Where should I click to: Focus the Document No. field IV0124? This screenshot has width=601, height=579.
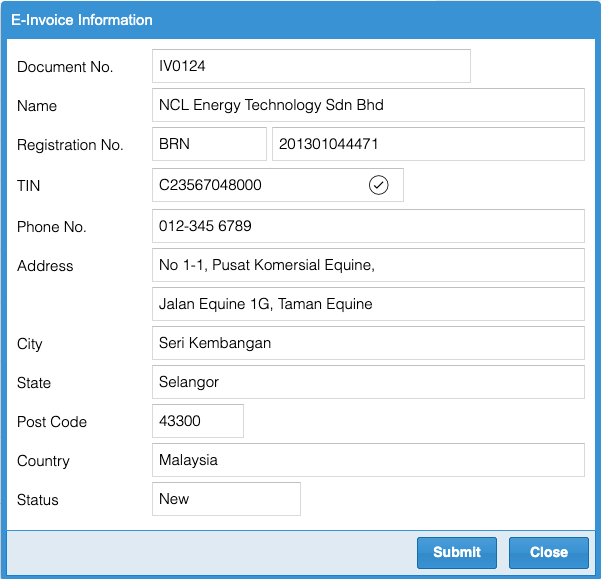coord(311,66)
